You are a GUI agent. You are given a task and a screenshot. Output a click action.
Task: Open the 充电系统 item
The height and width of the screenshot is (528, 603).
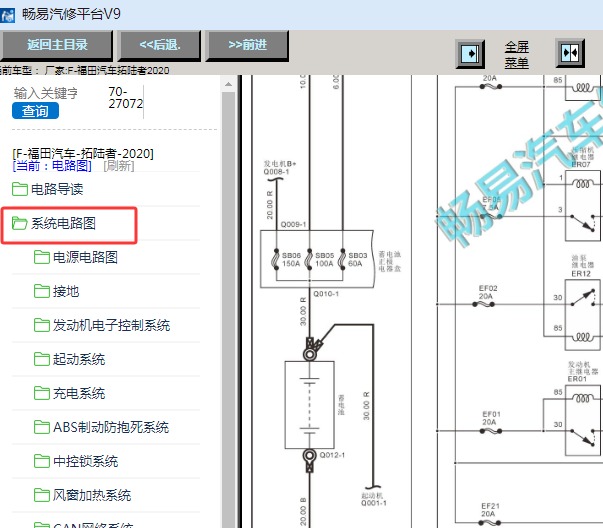point(79,393)
